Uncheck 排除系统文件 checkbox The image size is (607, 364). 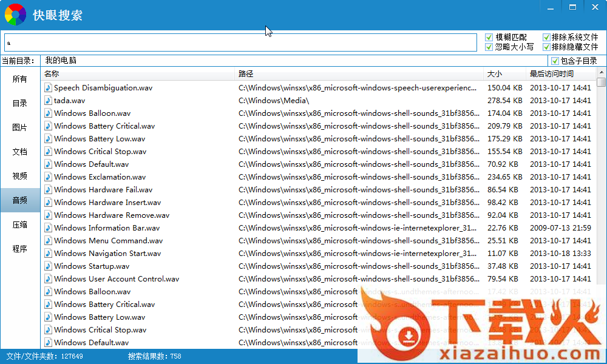click(x=546, y=38)
